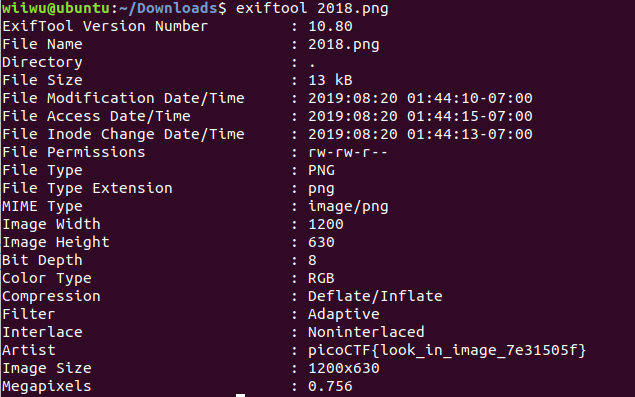
Task: Click the MIME Type value image/png
Action: 348,206
